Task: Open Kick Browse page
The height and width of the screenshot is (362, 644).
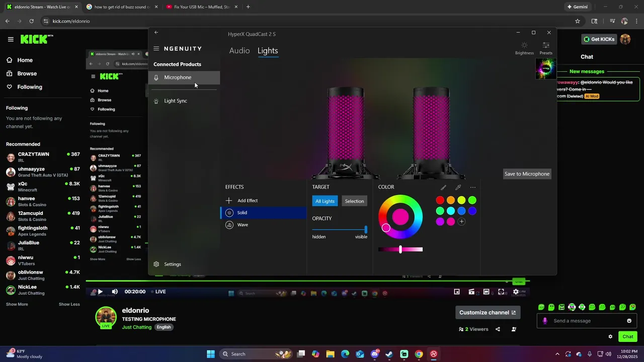Action: [x=22, y=73]
